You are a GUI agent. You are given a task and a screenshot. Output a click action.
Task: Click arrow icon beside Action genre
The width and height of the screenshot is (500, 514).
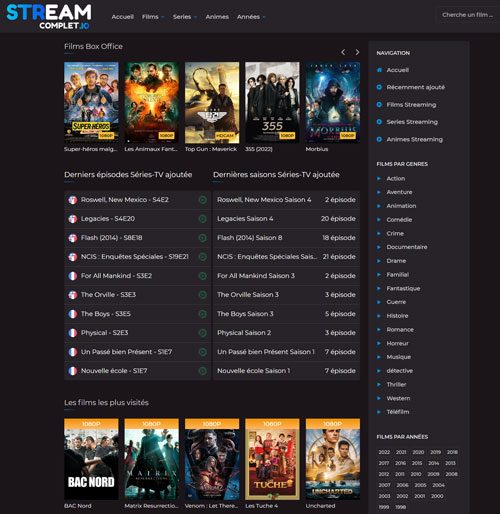click(379, 178)
